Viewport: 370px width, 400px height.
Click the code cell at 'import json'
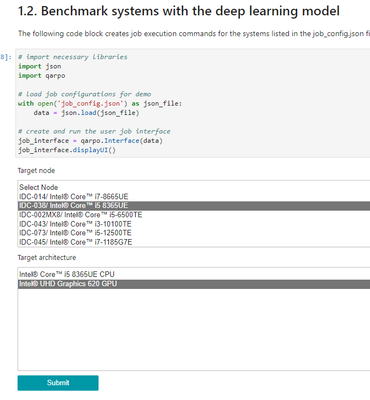click(x=40, y=66)
